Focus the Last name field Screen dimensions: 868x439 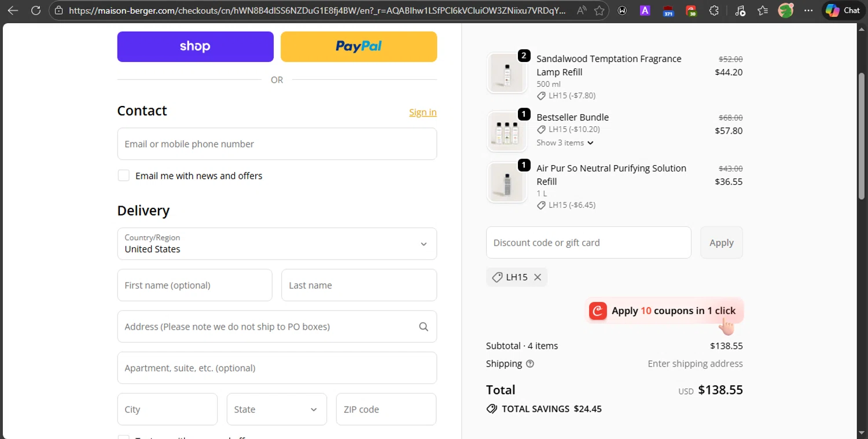pos(359,285)
